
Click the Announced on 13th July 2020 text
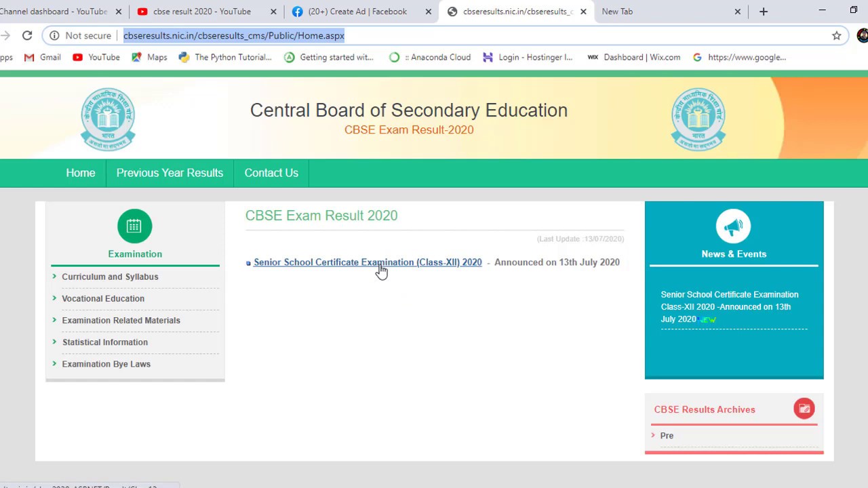pos(557,262)
